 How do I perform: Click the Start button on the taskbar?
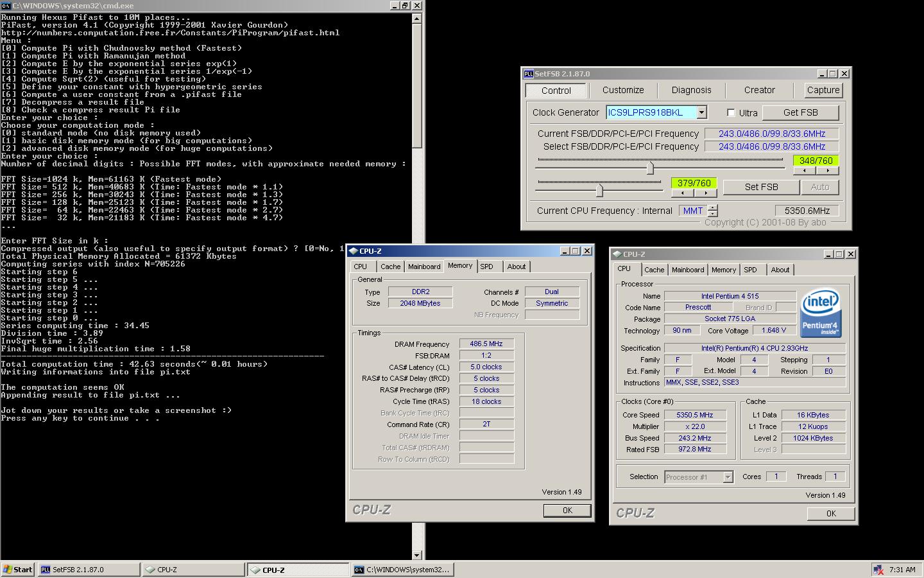tap(18, 570)
